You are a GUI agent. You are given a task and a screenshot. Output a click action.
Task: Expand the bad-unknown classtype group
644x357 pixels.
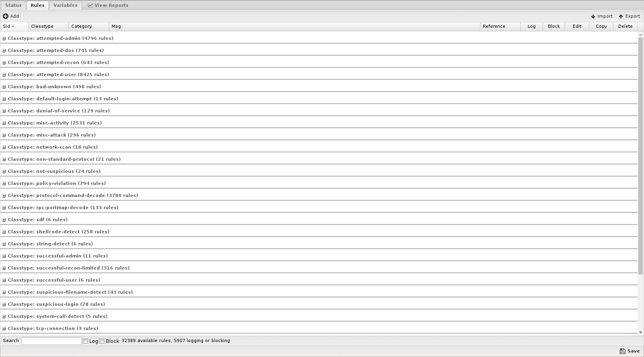(4, 87)
